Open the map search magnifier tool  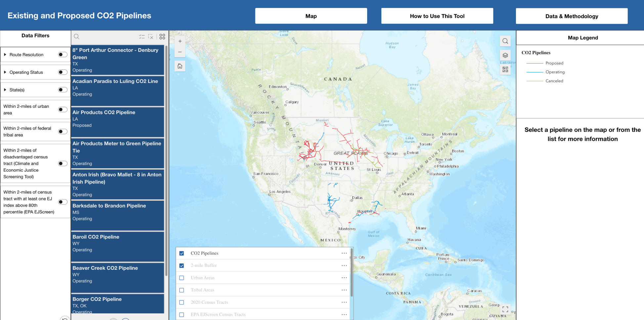point(505,41)
